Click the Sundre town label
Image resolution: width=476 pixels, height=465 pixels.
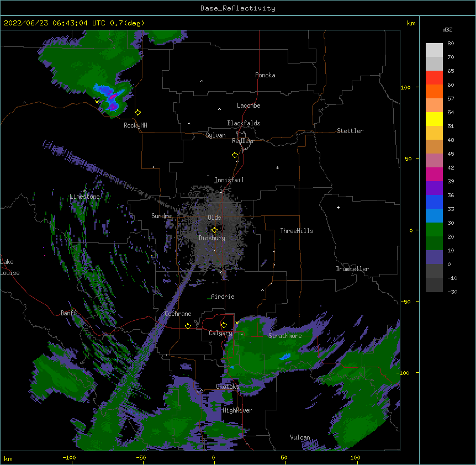point(161,216)
